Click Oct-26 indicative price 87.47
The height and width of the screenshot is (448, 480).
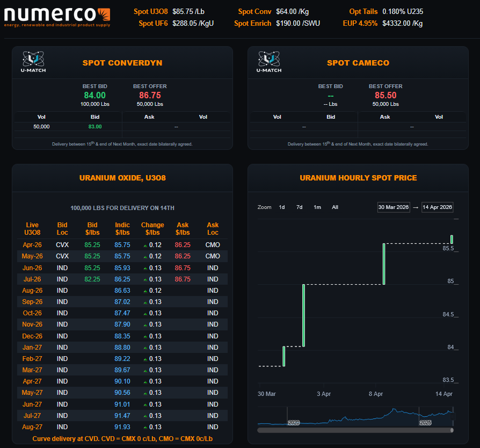coord(122,313)
